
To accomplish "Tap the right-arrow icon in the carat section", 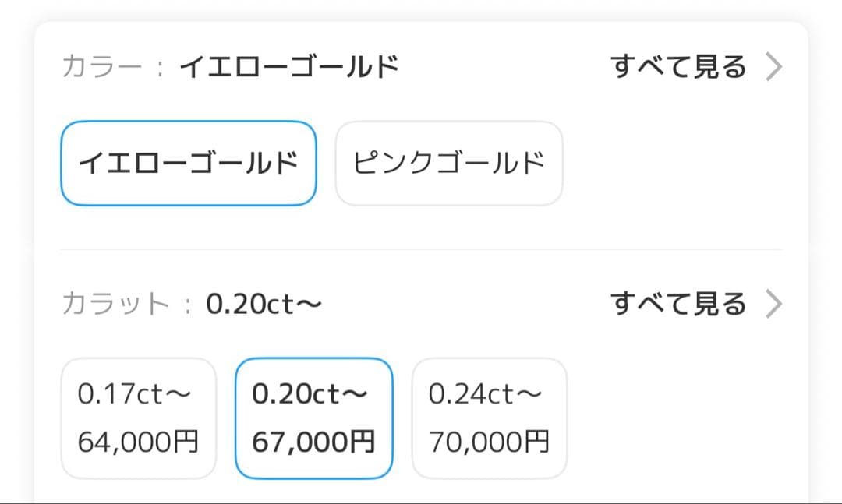I will pyautogui.click(x=774, y=304).
